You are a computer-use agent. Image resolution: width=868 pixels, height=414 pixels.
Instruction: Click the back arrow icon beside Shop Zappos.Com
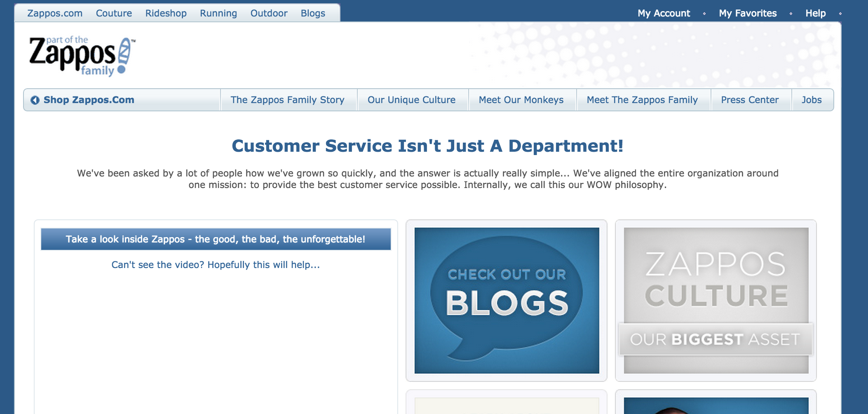tap(35, 100)
